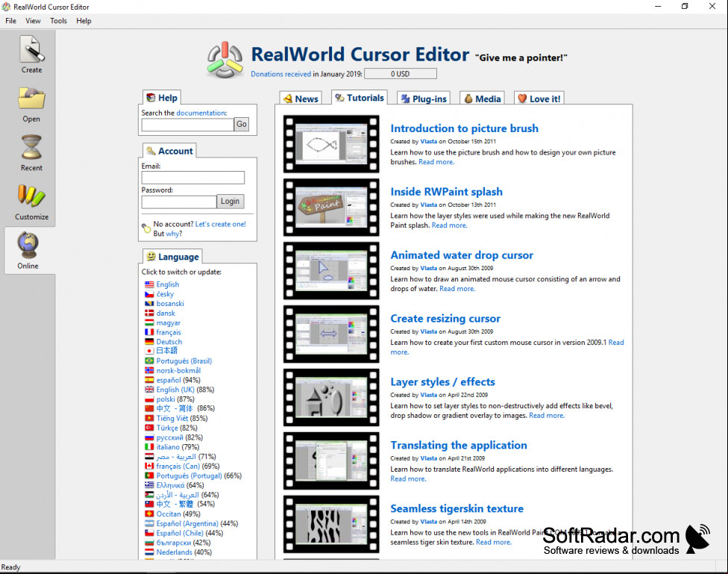728x574 pixels.
Task: Click the Hungarian flag beside magyar
Action: [149, 322]
